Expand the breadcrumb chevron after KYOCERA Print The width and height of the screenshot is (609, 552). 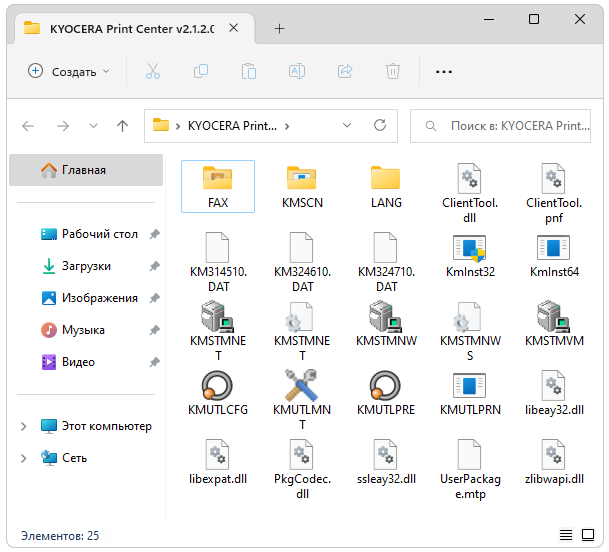[287, 126]
